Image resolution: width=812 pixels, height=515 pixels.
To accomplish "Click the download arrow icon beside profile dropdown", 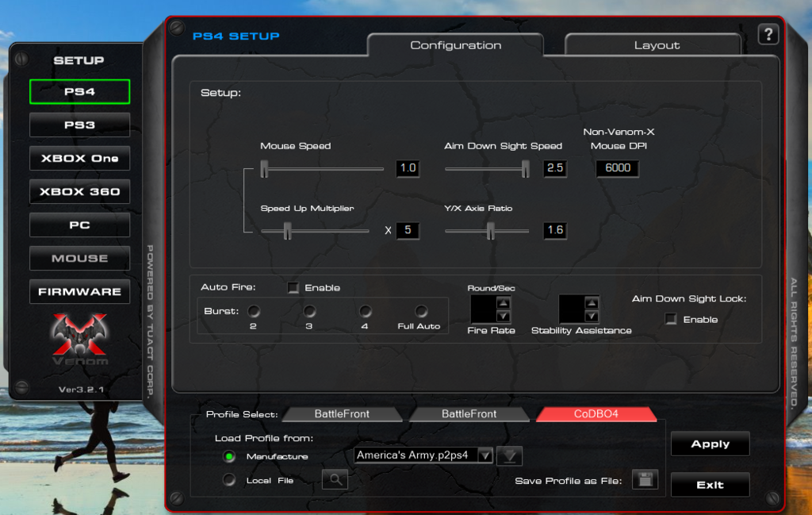I will tap(510, 456).
